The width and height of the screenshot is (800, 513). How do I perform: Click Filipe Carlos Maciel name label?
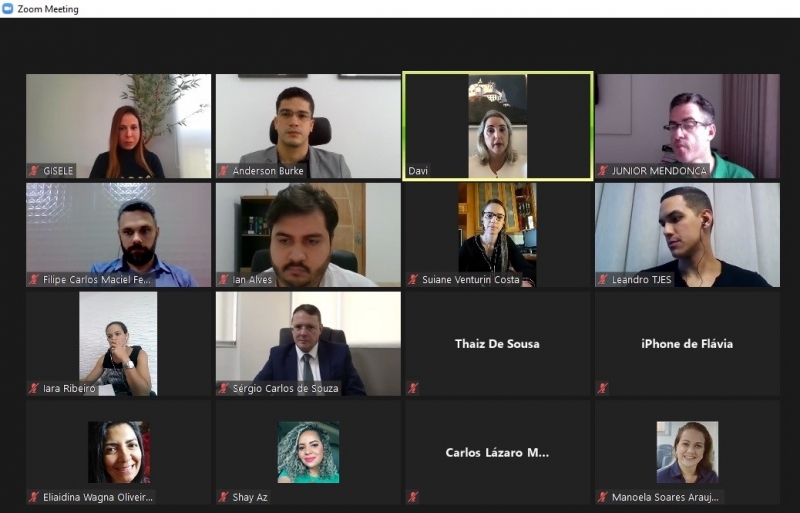[x=97, y=279]
